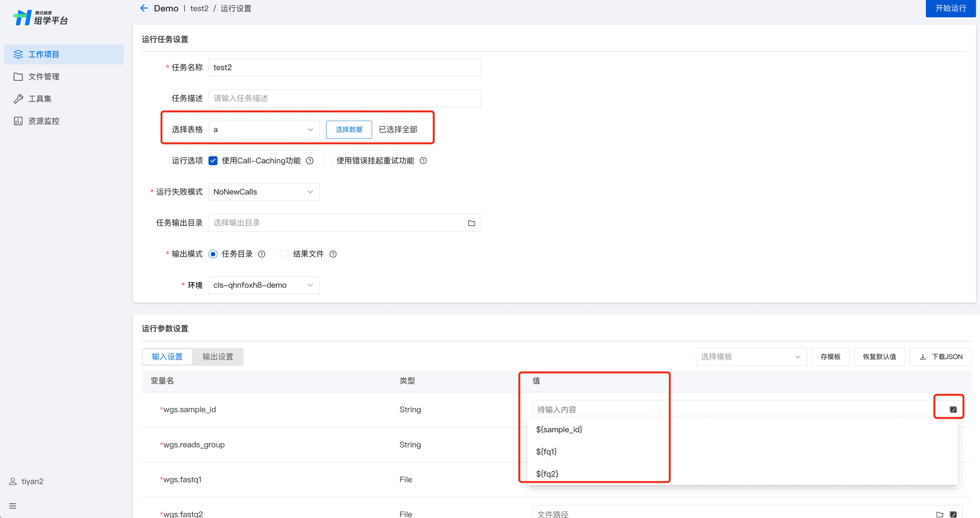Image resolution: width=980 pixels, height=518 pixels.
Task: Click help icon next to 任务目录
Action: pyautogui.click(x=262, y=254)
